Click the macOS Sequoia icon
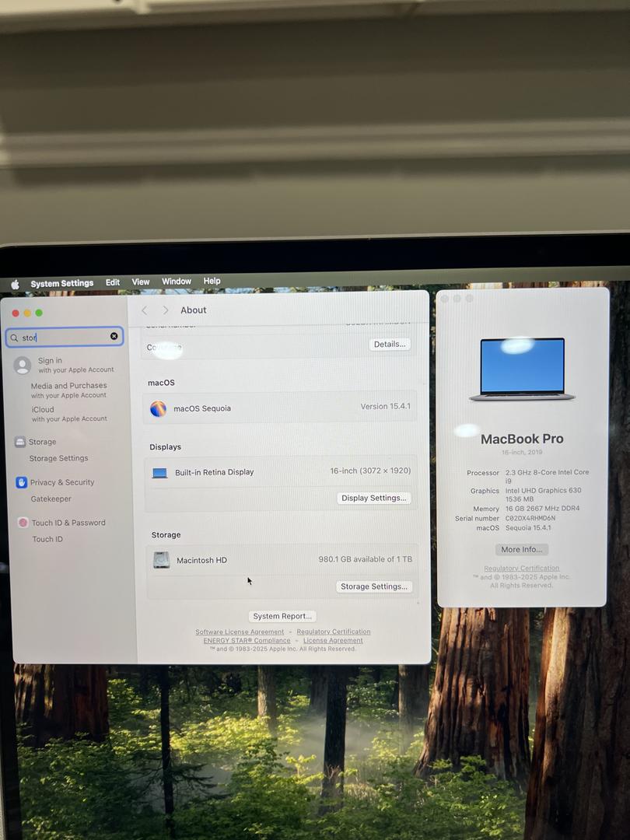This screenshot has width=630, height=840. (158, 409)
